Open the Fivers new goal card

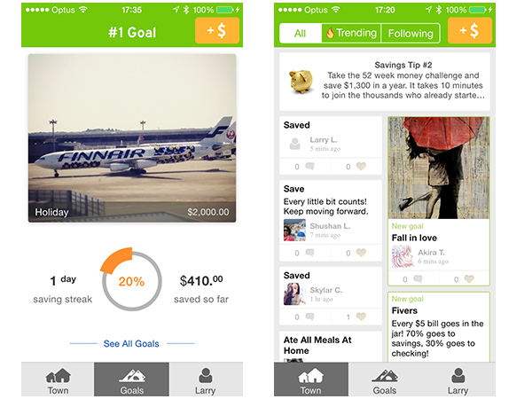click(x=439, y=327)
